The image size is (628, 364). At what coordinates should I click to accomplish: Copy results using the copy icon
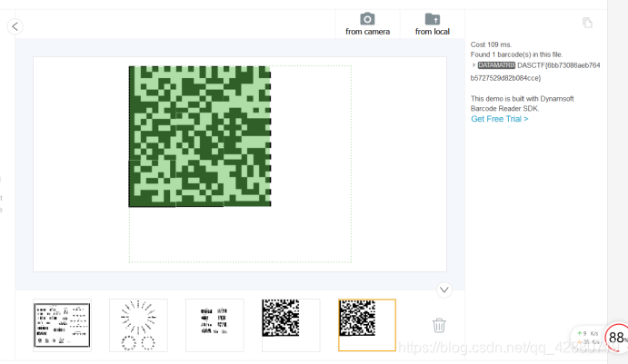point(587,23)
